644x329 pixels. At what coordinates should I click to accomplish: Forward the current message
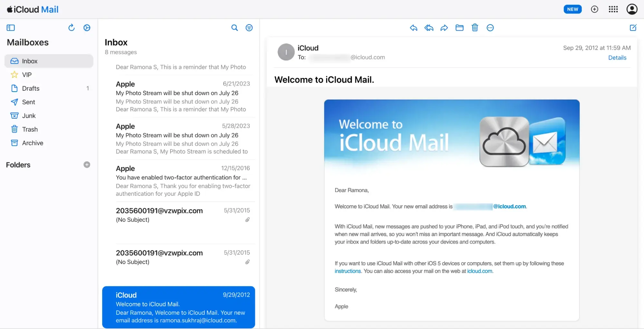[x=444, y=28]
